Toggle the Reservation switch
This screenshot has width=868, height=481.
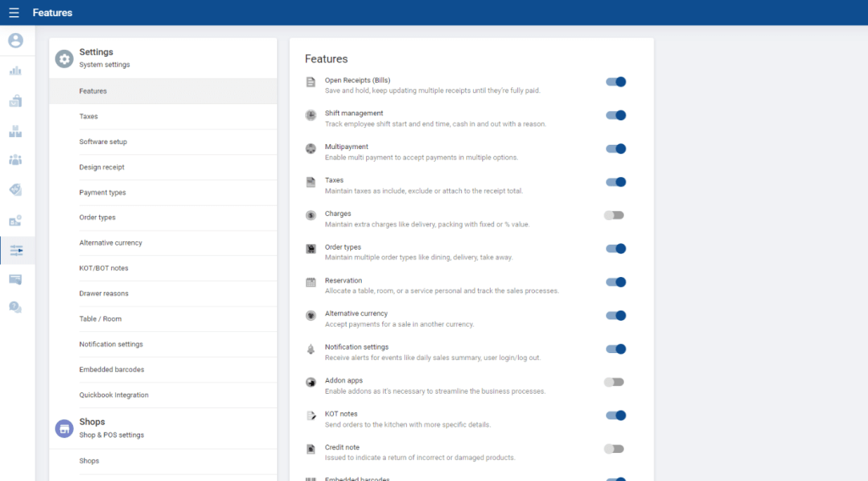615,282
